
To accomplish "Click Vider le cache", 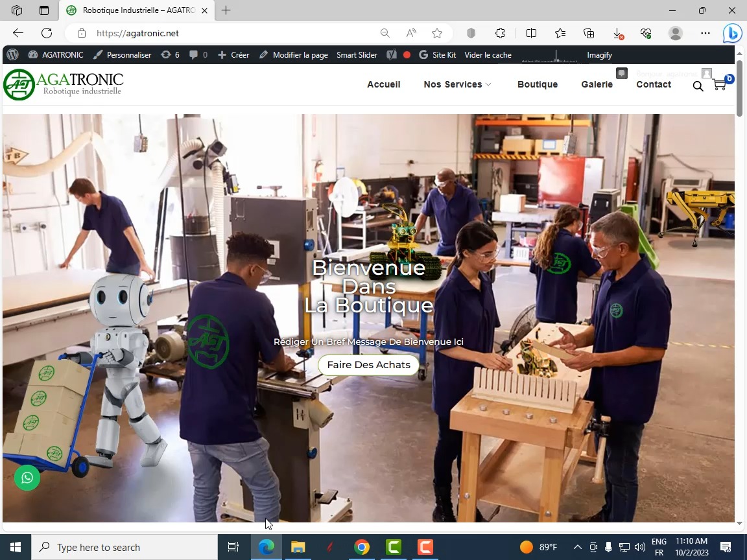I will pos(488,54).
